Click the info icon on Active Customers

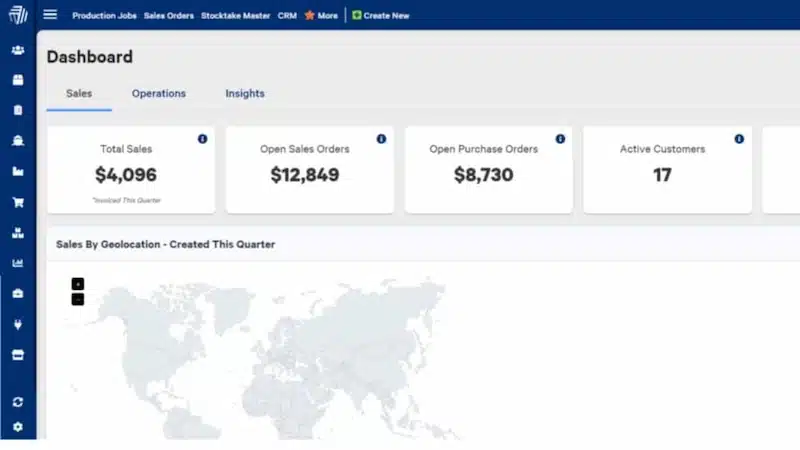point(739,139)
